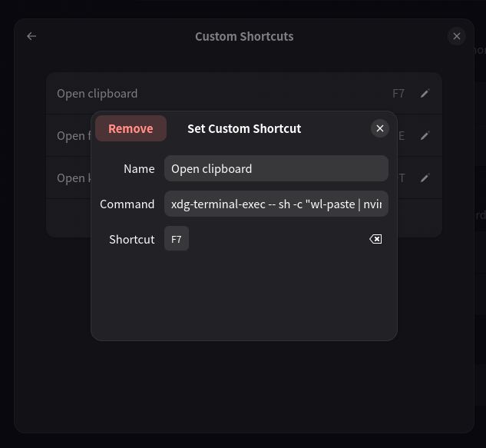
Task: Click the F7 label in the shortcuts list
Action: (x=398, y=94)
